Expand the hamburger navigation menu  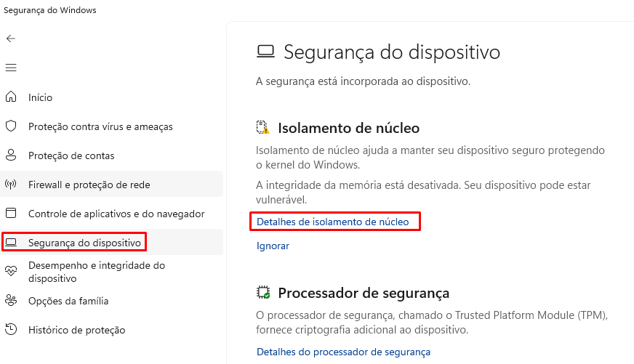point(11,68)
